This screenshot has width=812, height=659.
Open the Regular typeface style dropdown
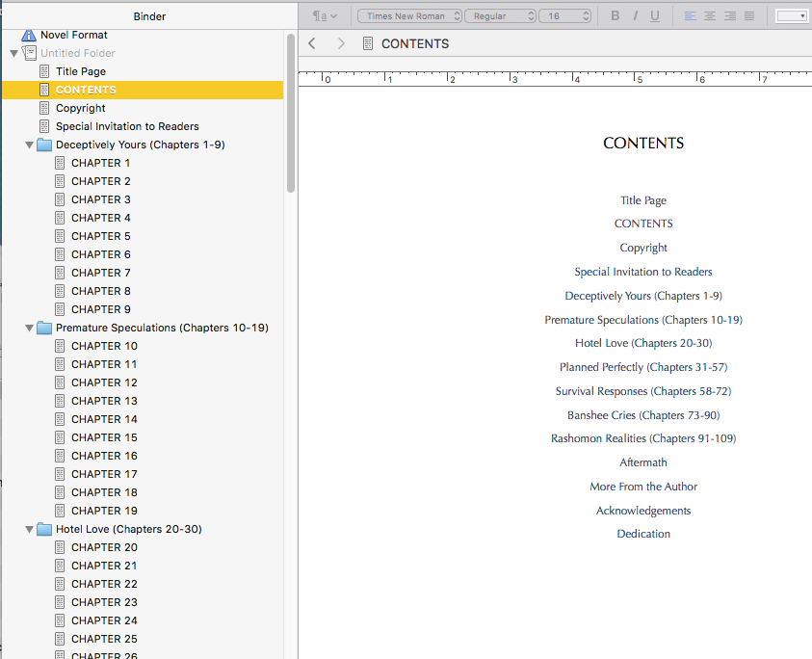click(x=500, y=15)
